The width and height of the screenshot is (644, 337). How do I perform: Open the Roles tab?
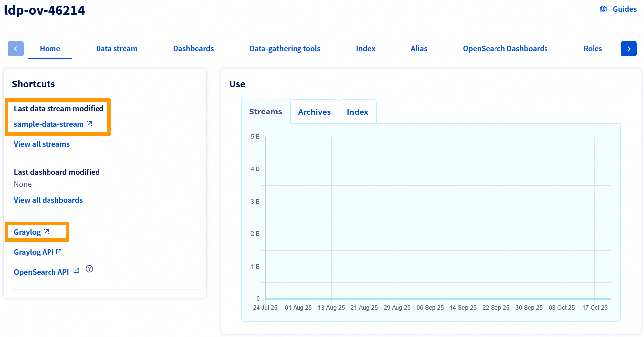[x=593, y=48]
